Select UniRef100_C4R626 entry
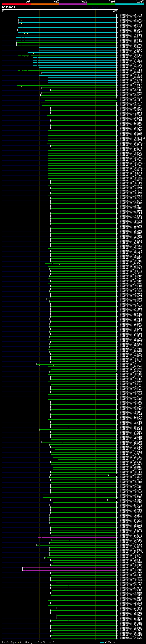The height and width of the screenshot is (644, 146). coord(131,638)
